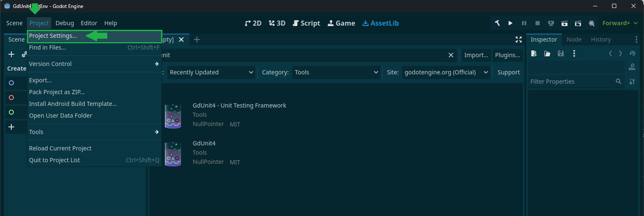Click the Run Current Scene clapperboard icon
This screenshot has width=644, height=216.
point(564,23)
